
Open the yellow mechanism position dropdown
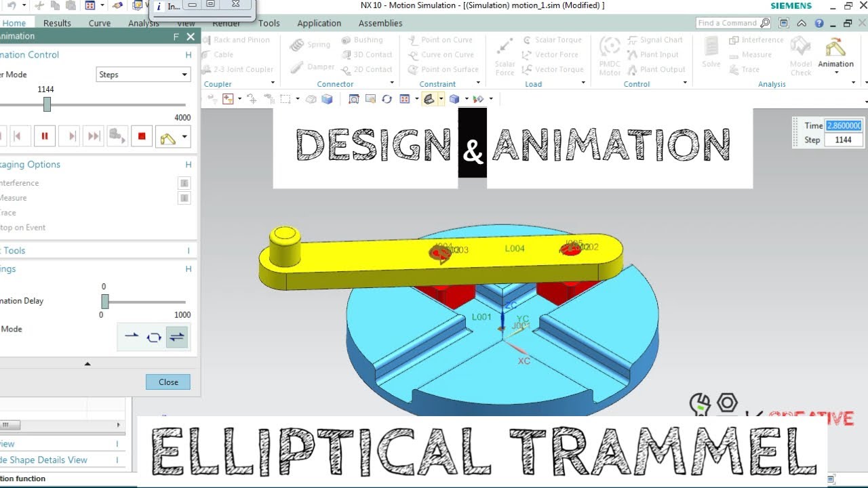tap(184, 138)
